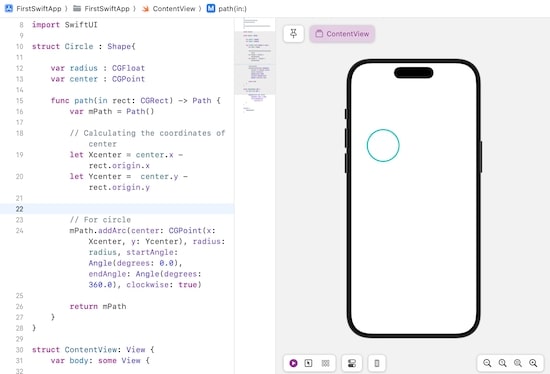The image size is (550, 374).
Task: Click 'let Xcenter = center.x -' line
Action: (x=126, y=155)
